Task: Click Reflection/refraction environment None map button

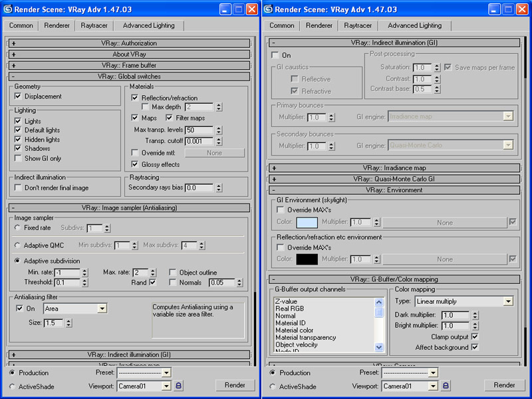Action: 445,259
